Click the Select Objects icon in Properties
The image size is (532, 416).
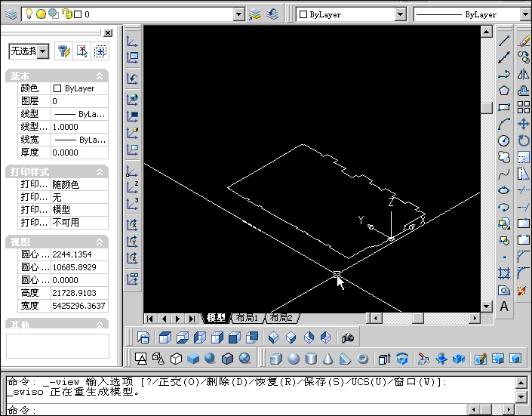(x=81, y=51)
